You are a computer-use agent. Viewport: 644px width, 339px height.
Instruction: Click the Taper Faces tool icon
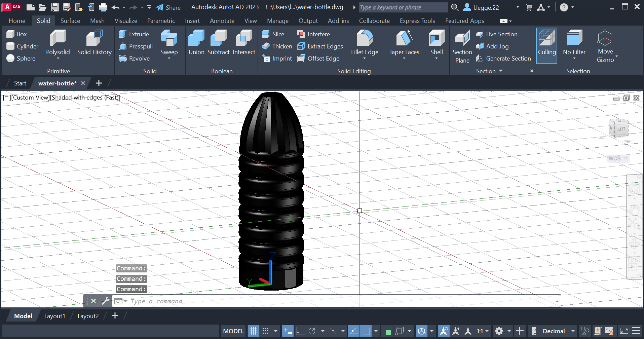(404, 38)
